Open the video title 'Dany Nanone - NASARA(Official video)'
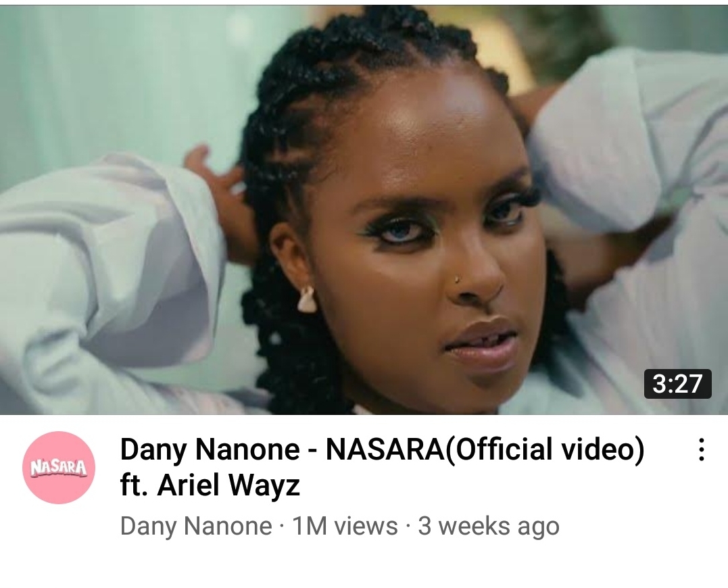 [382, 449]
